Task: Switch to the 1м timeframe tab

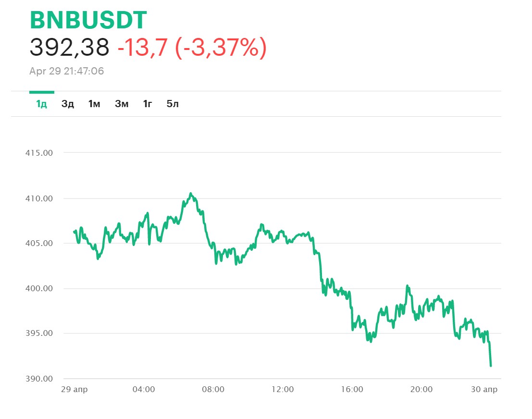Action: point(94,104)
